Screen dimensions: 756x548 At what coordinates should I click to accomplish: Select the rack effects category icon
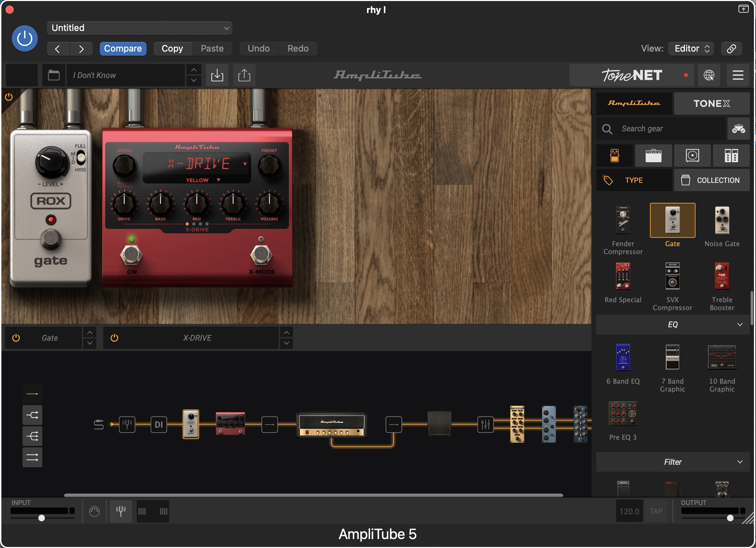(x=731, y=155)
